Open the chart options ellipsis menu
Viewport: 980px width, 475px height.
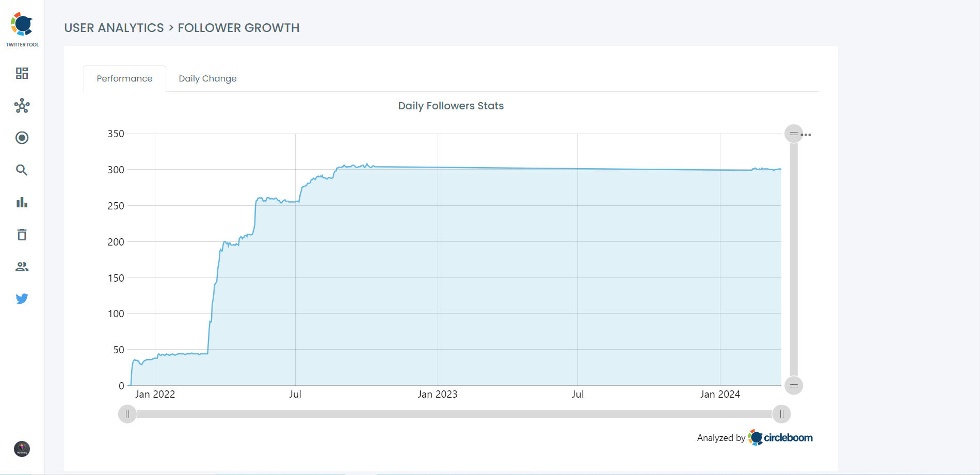tap(807, 134)
